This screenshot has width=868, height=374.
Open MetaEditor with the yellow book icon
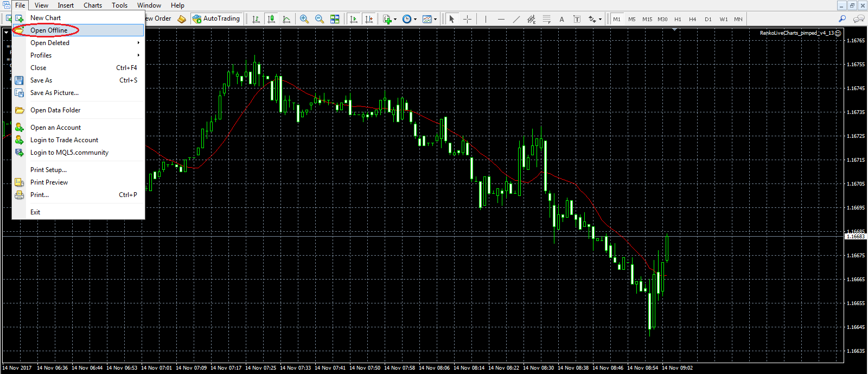[182, 19]
